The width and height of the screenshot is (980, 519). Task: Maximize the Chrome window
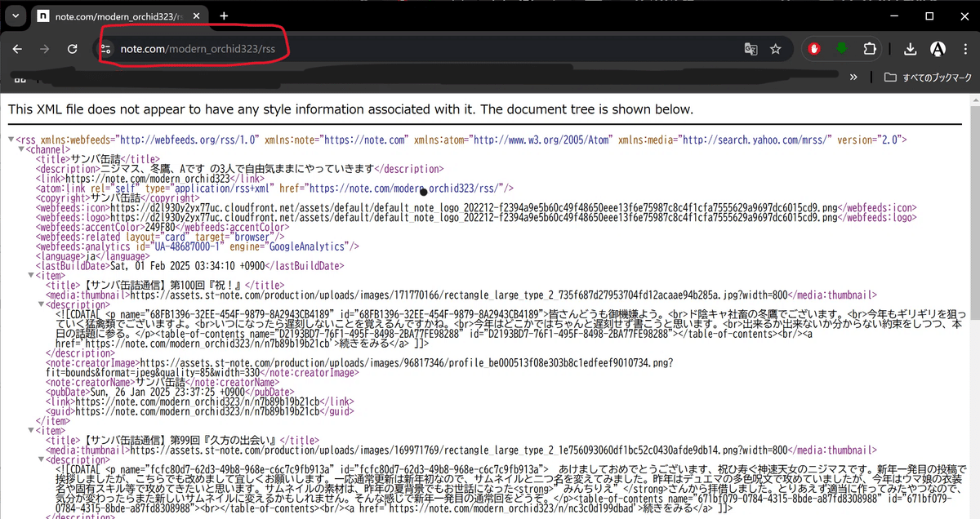(929, 16)
